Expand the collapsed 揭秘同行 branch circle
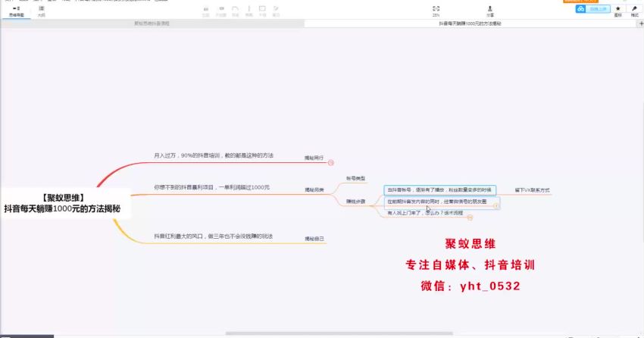Image resolution: width=644 pixels, height=338 pixels. (330, 163)
